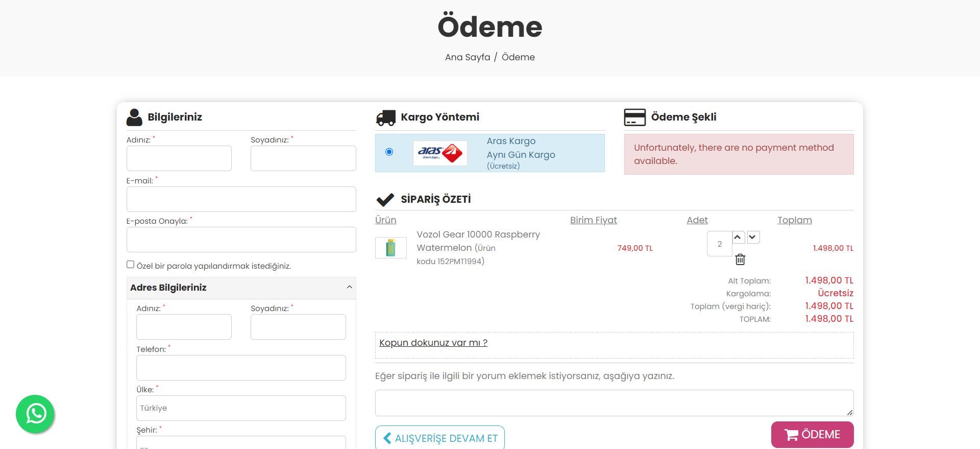Open the Ülke country dropdown

pos(241,408)
